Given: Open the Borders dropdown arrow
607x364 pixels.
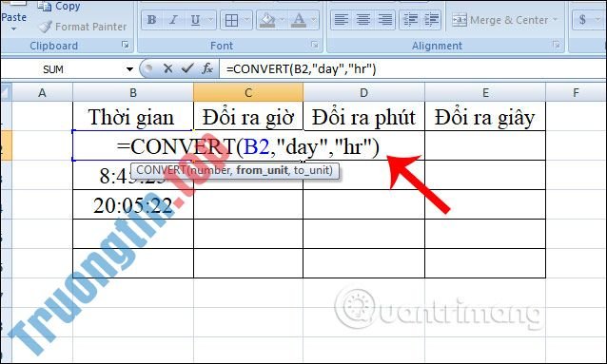Looking at the screenshot, I should [x=247, y=20].
